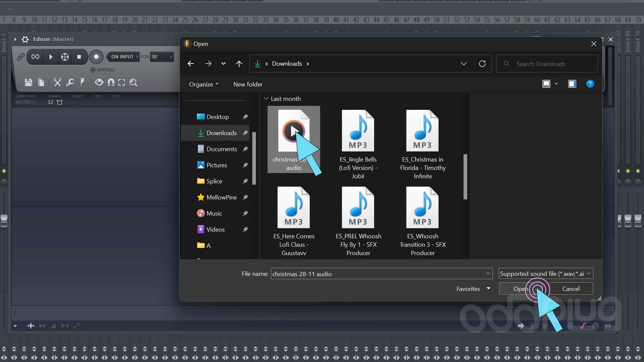Select the APPEND recording mode radio
Image resolution: width=644 pixels, height=362 pixels.
click(x=93, y=70)
